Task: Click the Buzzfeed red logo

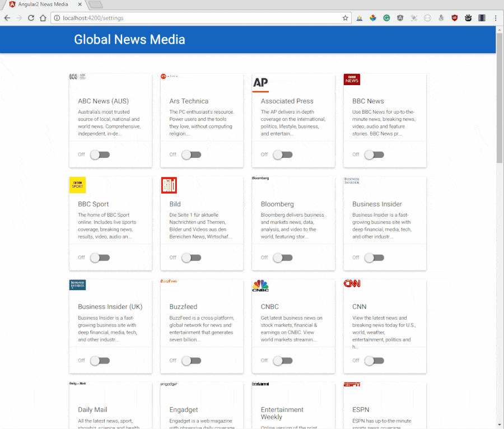Action: point(169,281)
